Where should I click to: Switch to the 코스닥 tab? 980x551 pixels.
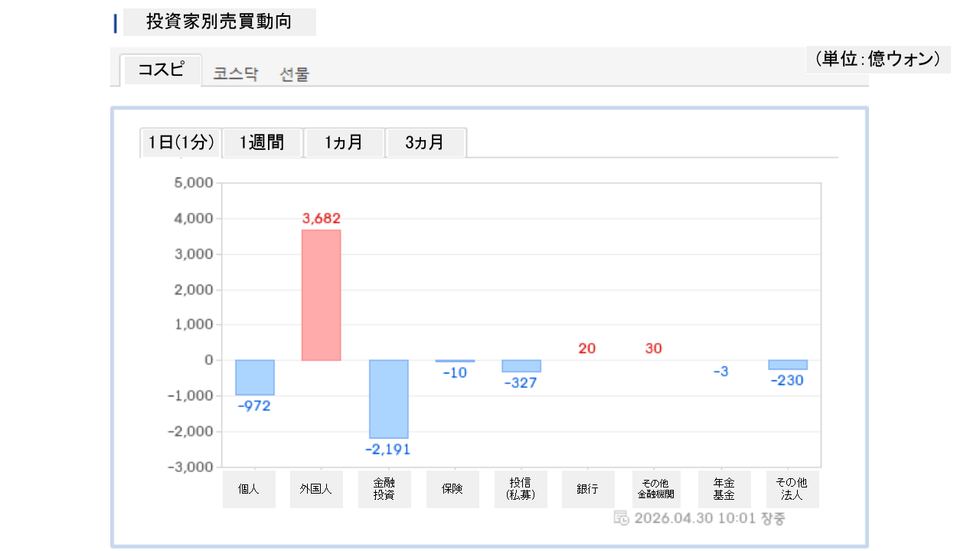tap(236, 74)
